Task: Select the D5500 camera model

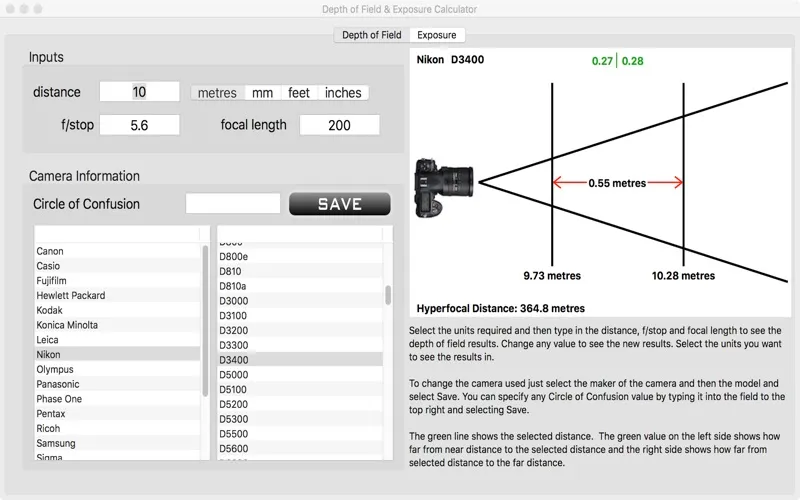Action: coord(300,434)
